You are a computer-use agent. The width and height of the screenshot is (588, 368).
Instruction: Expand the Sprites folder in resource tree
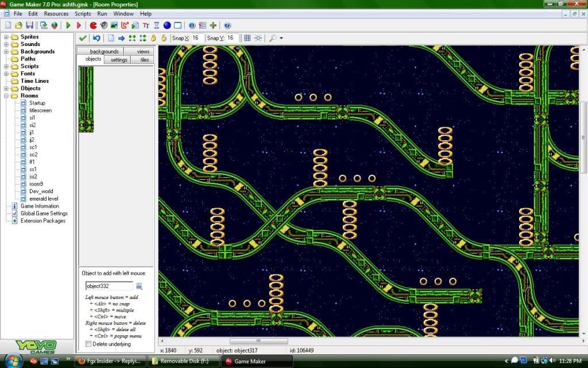coord(7,37)
